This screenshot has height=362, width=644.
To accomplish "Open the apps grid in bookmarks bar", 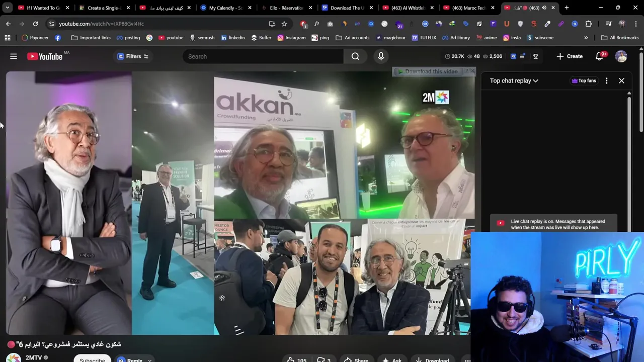I will click(x=7, y=38).
